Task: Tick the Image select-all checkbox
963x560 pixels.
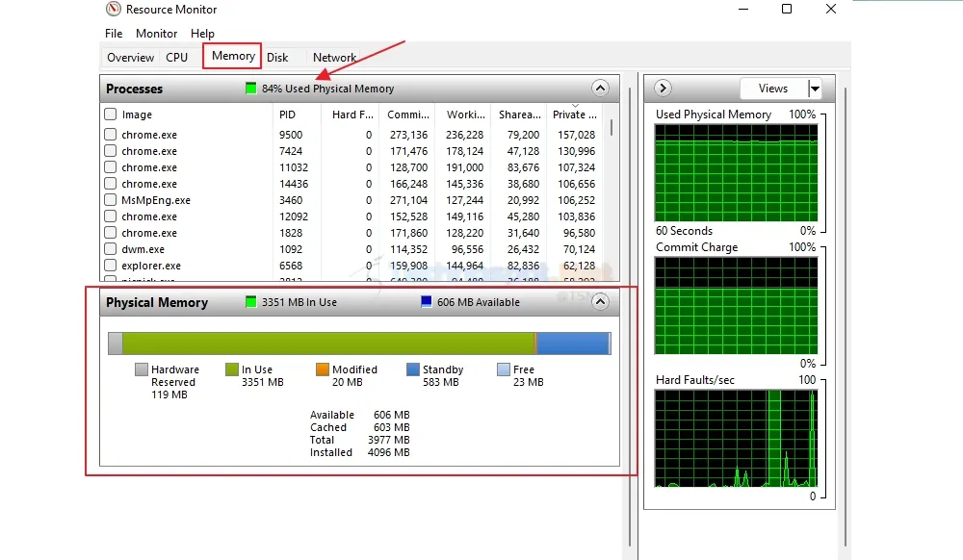Action: point(111,115)
